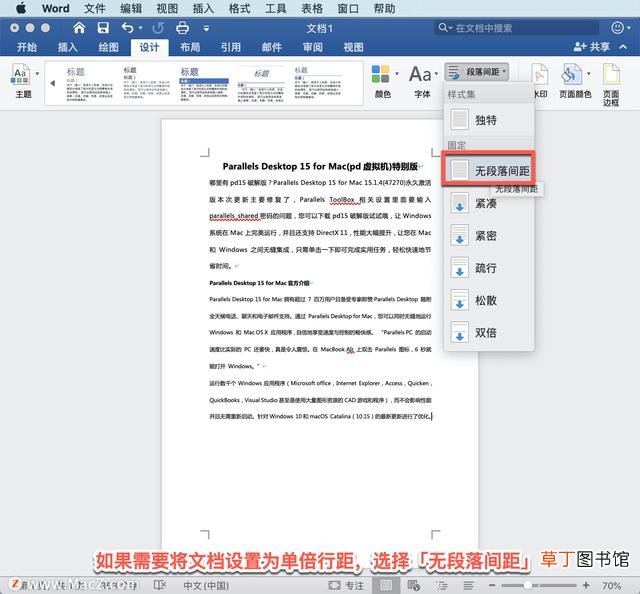Click the Print icon
This screenshot has width=640, height=594.
(182, 28)
